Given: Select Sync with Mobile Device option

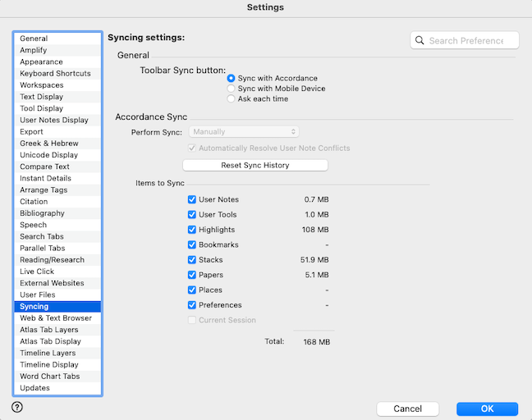Looking at the screenshot, I should 232,89.
